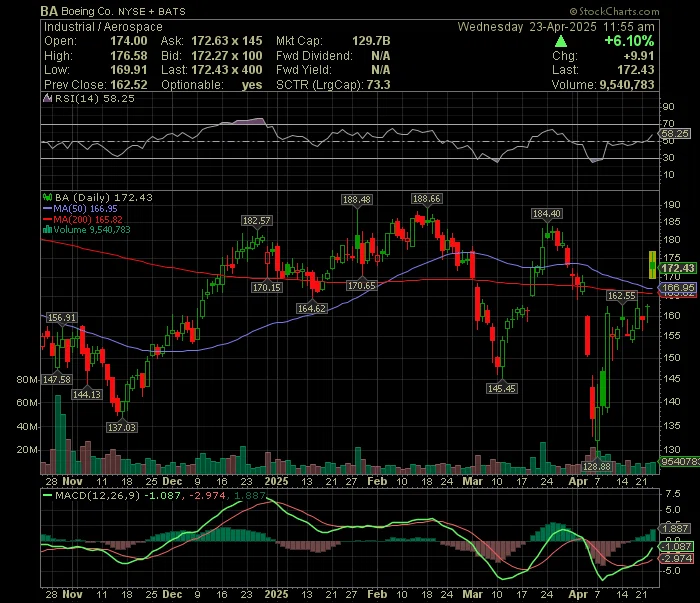Click the 164.62 price low label
The image size is (700, 603).
coord(312,308)
